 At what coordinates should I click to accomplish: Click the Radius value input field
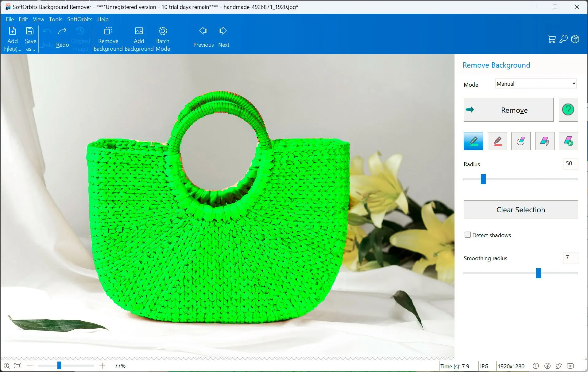coord(570,164)
